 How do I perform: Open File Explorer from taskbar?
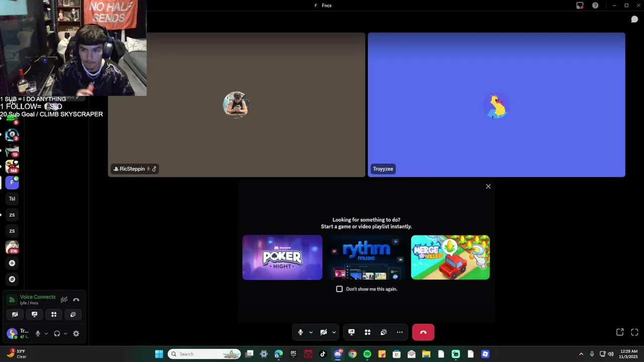pos(426,354)
